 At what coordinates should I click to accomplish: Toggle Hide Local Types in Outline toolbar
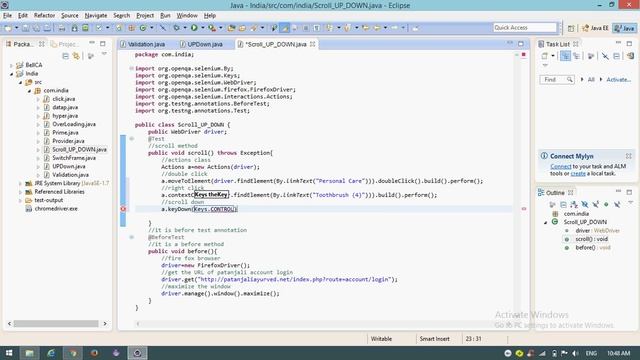[617, 204]
